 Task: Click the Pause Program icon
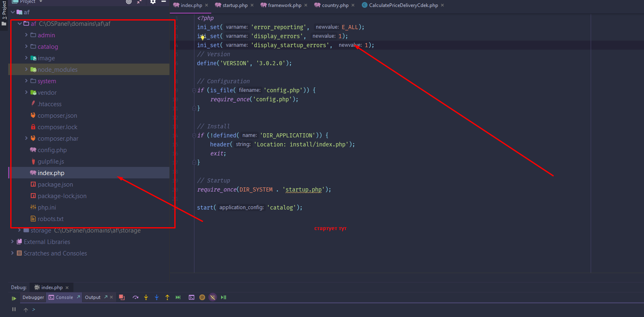click(x=14, y=309)
